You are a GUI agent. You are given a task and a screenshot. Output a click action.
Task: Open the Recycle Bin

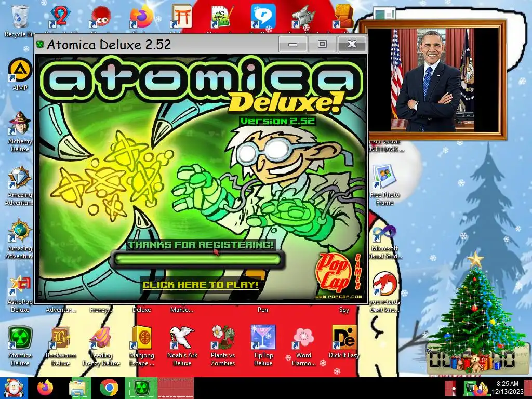20,21
